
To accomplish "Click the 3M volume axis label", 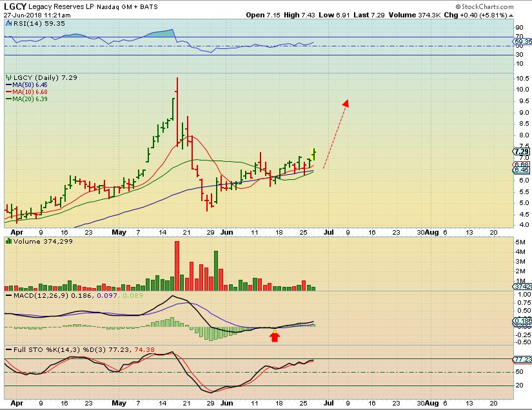I will (x=521, y=262).
